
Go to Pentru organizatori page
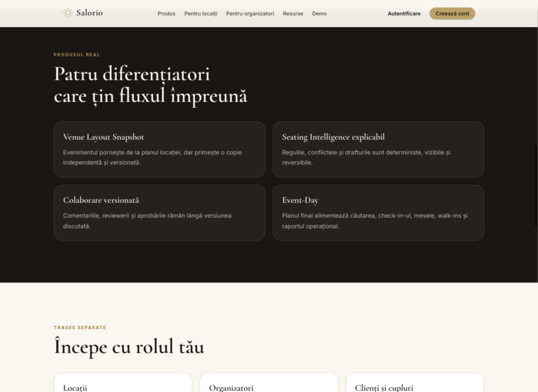click(250, 13)
